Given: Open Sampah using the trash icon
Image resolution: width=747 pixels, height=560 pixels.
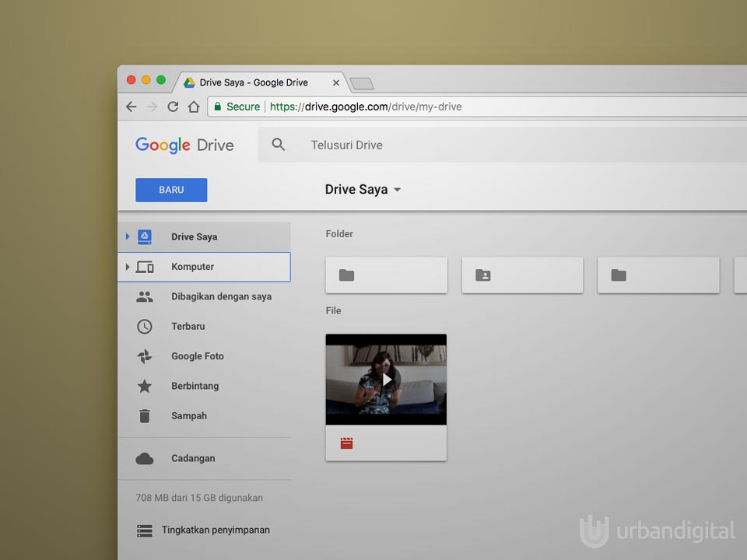Looking at the screenshot, I should (x=145, y=416).
